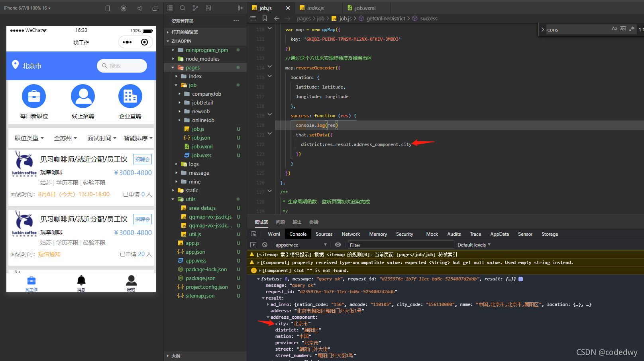
Task: Clear the console with the clear icon
Action: (x=265, y=245)
